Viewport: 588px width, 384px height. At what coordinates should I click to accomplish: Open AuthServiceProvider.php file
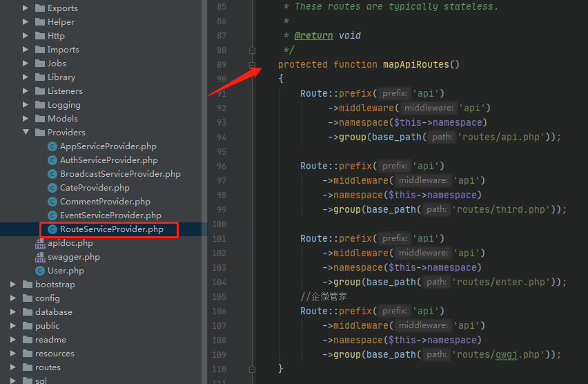pyautogui.click(x=108, y=160)
